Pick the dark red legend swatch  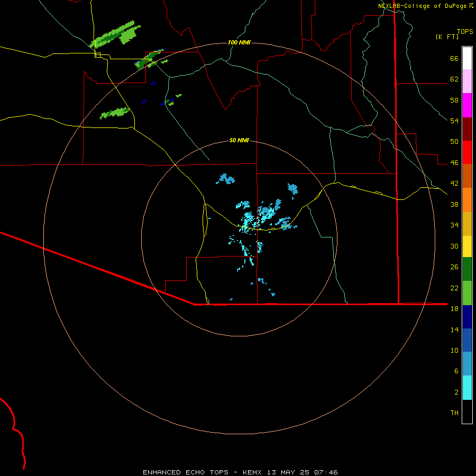[467, 129]
